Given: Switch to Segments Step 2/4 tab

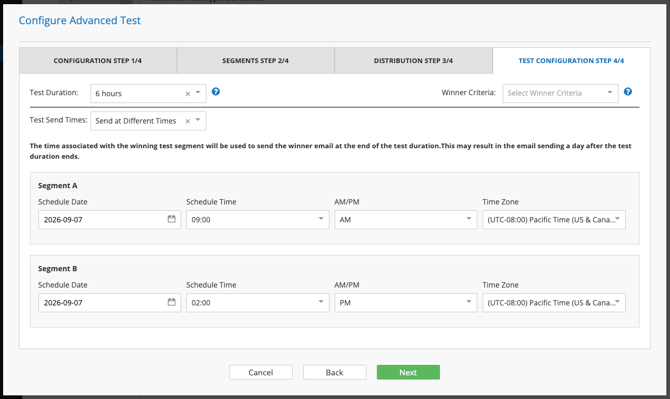Looking at the screenshot, I should click(256, 61).
